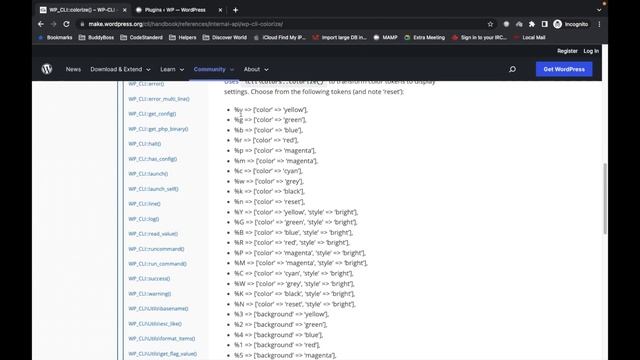Expand the Community menu
Image resolution: width=640 pixels, height=360 pixels.
point(214,69)
